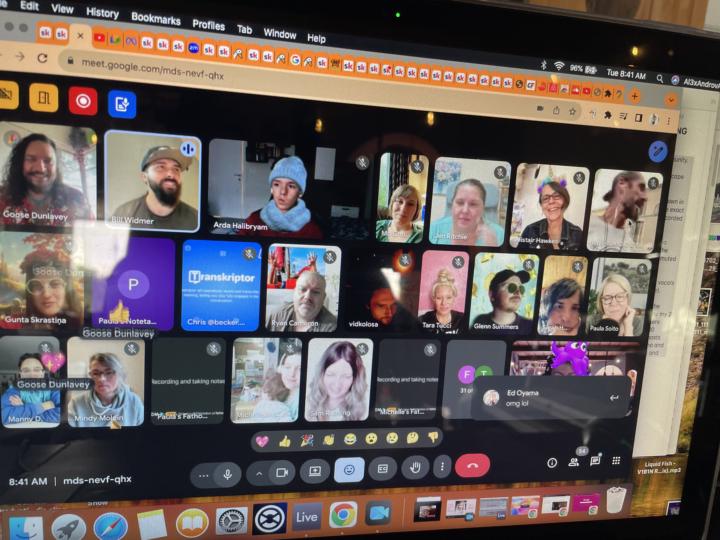Select Bill Widmer's video tile
720x540 pixels.
coord(152,181)
